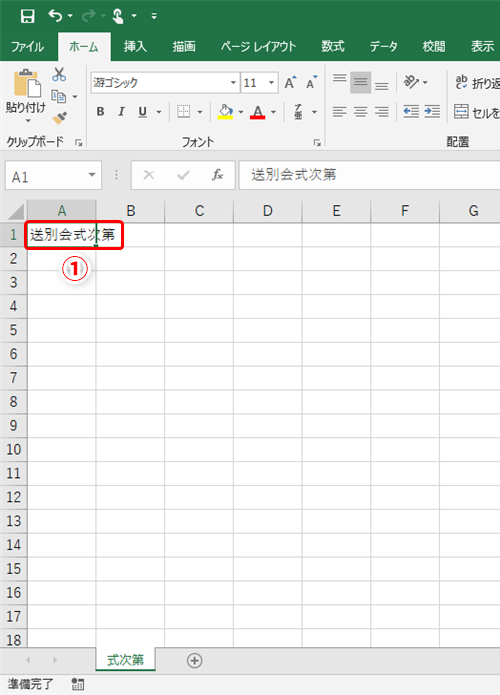
Task: Select the 式次第 sheet tab
Action: pyautogui.click(x=125, y=660)
